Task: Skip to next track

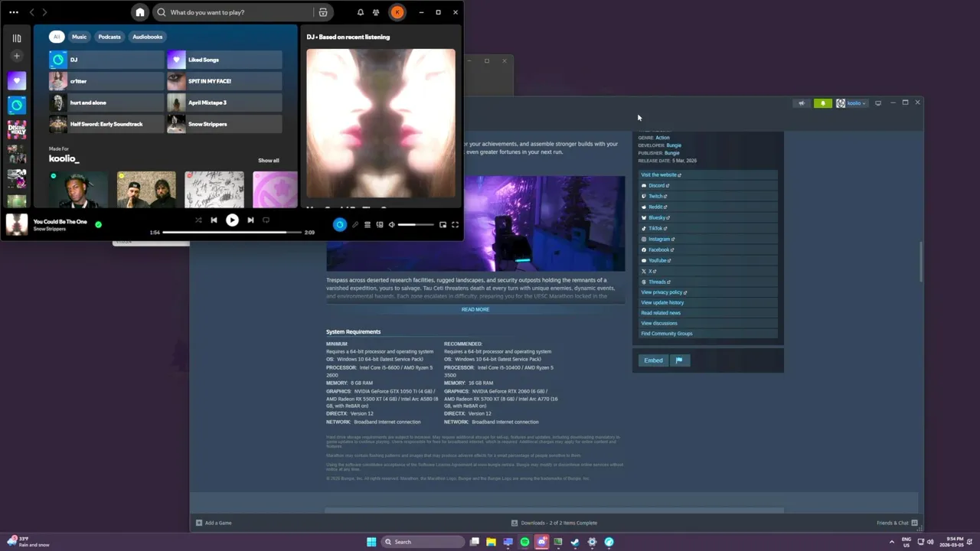Action: tap(250, 220)
